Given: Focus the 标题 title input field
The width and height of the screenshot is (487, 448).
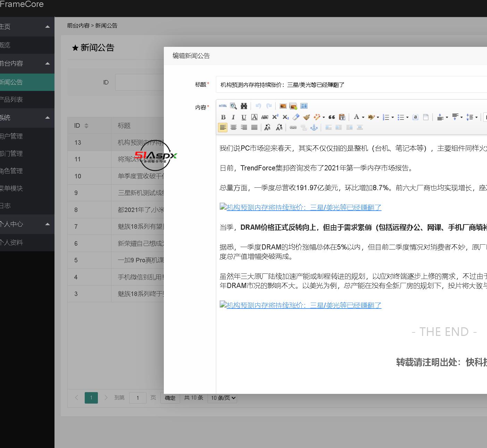Looking at the screenshot, I should tap(351, 84).
